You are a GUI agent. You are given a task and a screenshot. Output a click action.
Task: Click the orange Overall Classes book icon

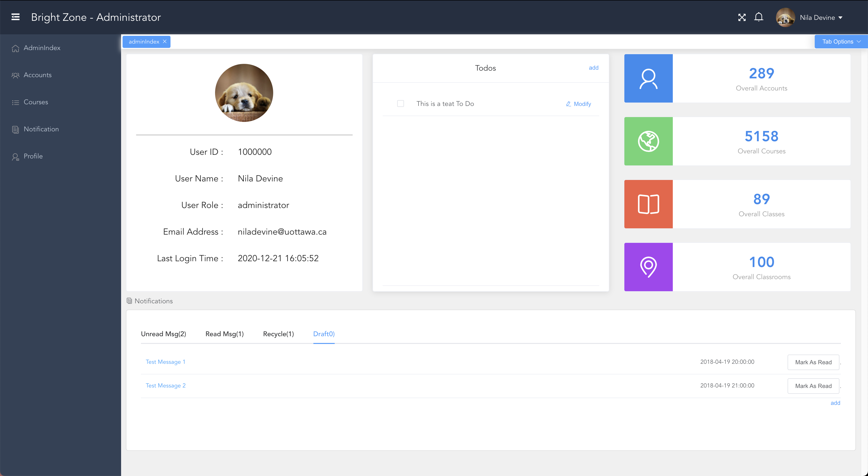click(x=648, y=204)
